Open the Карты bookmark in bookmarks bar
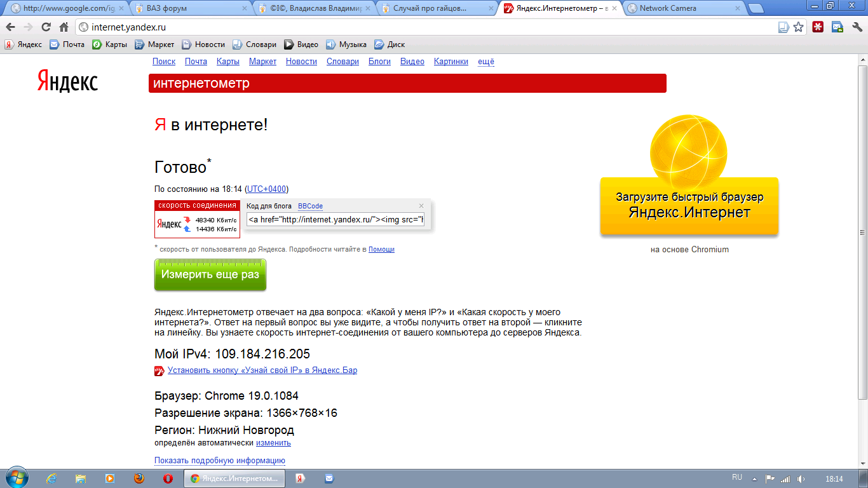The width and height of the screenshot is (868, 488). pos(110,44)
